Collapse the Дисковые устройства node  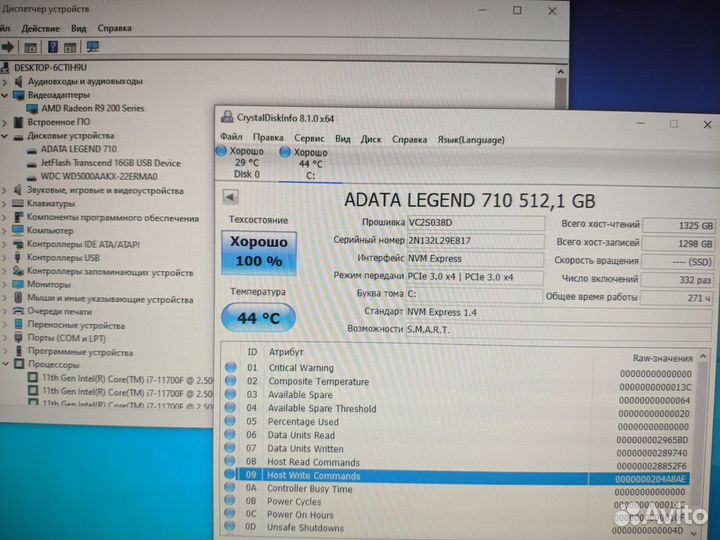(6, 135)
